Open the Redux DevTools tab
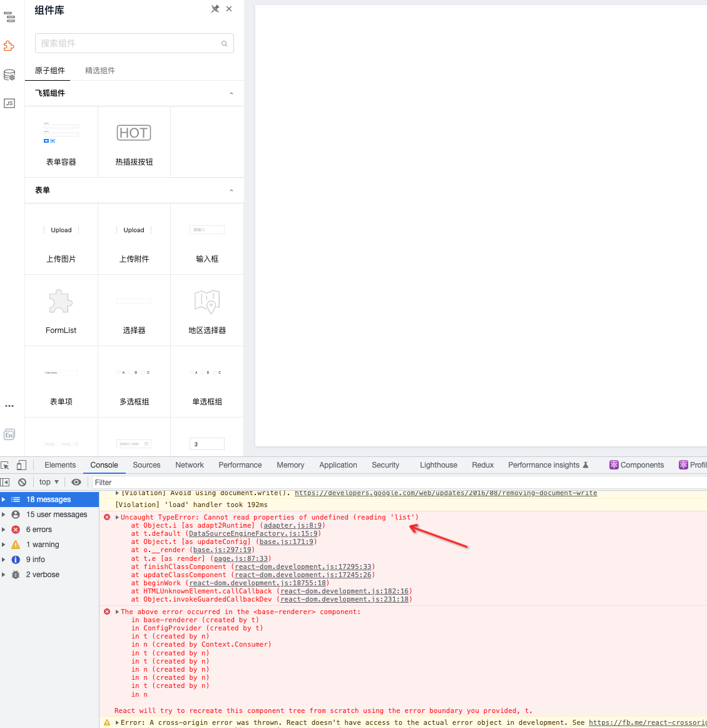Screen dimensions: 707x728 [x=483, y=465]
